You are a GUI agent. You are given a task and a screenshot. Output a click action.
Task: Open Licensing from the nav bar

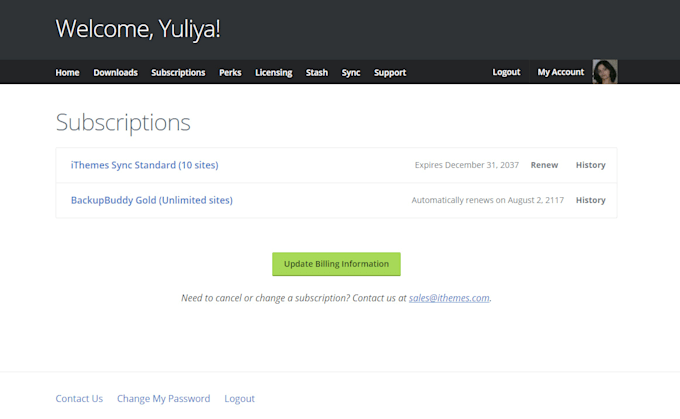click(x=274, y=72)
